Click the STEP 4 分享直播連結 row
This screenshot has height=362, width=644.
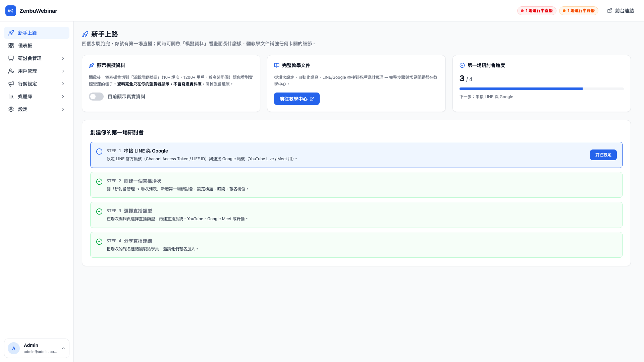pyautogui.click(x=356, y=245)
